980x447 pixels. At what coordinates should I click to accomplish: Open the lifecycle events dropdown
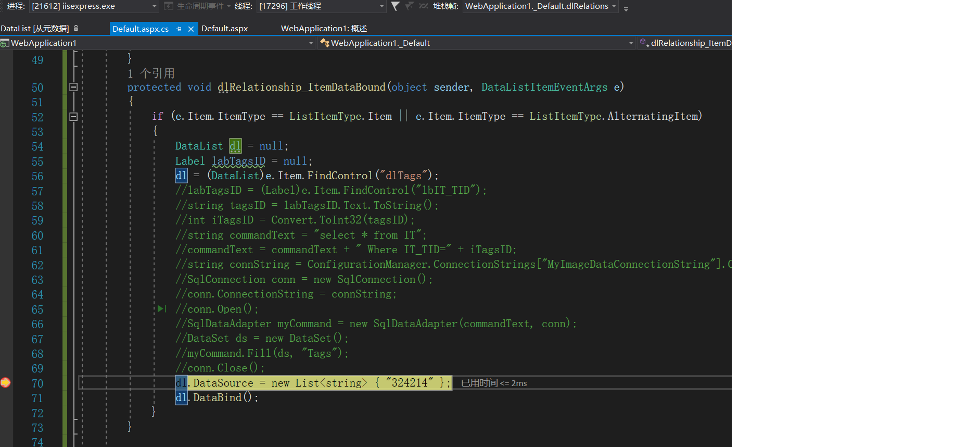click(x=228, y=6)
